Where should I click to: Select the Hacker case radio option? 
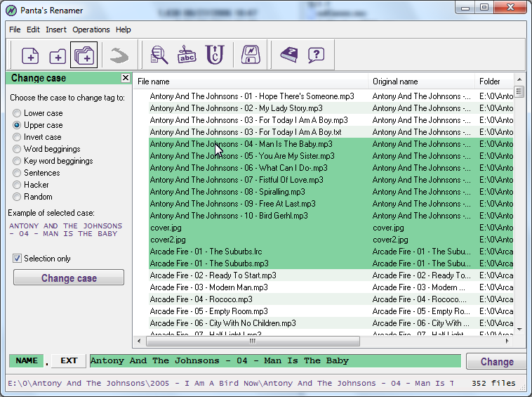17,185
